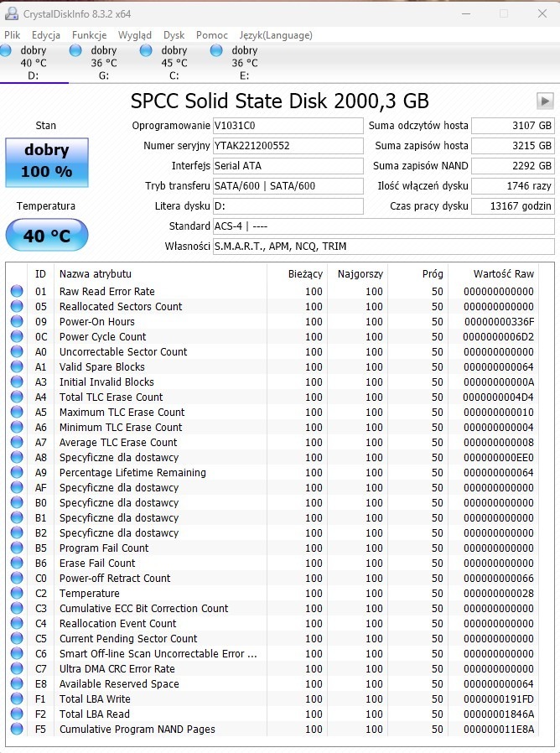Click the Suma odczytów hosta value 3107 GB

(x=513, y=126)
